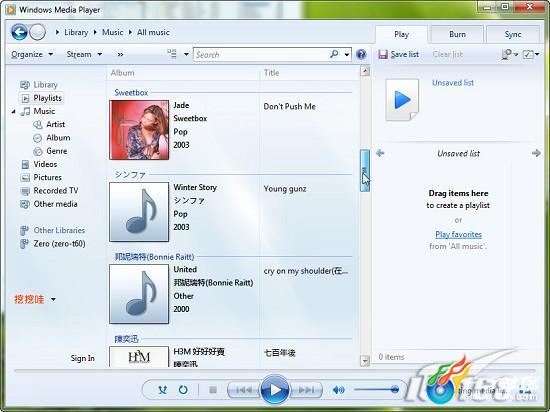Open the Stream dropdown menu
Screen dimensions: 550x412
(x=84, y=54)
